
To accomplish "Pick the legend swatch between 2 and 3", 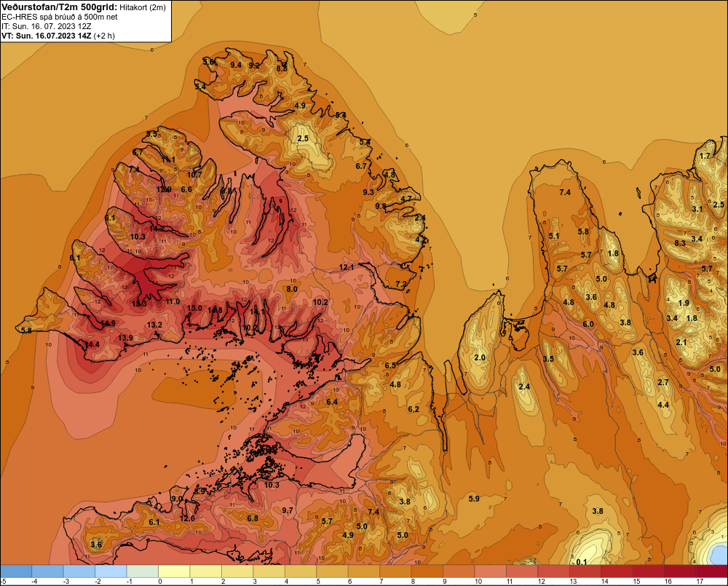I will pos(237,571).
